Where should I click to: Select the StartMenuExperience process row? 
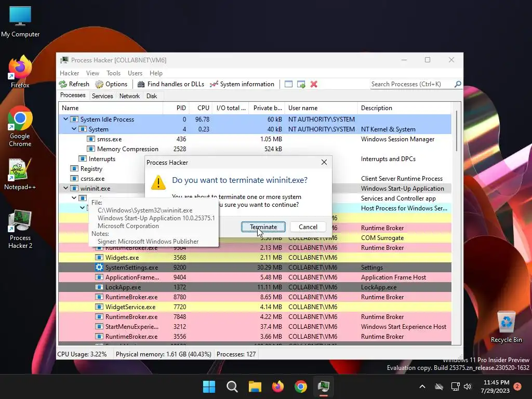coord(255,326)
